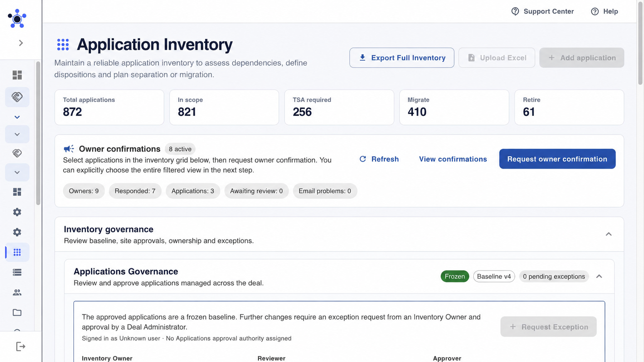Click the Owners: 9 chip
The image size is (644, 362).
pos(84,191)
